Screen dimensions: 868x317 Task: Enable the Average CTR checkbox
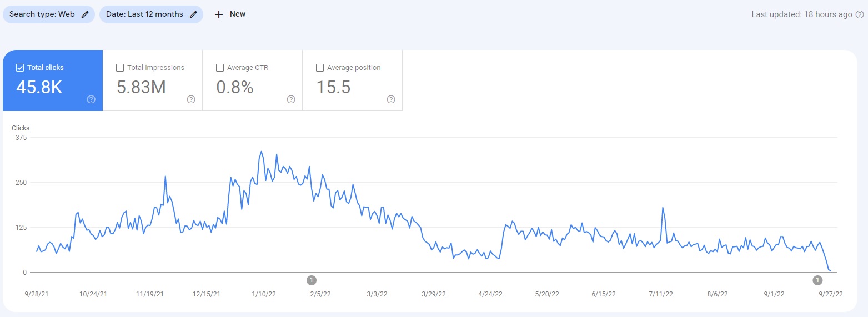click(x=220, y=68)
